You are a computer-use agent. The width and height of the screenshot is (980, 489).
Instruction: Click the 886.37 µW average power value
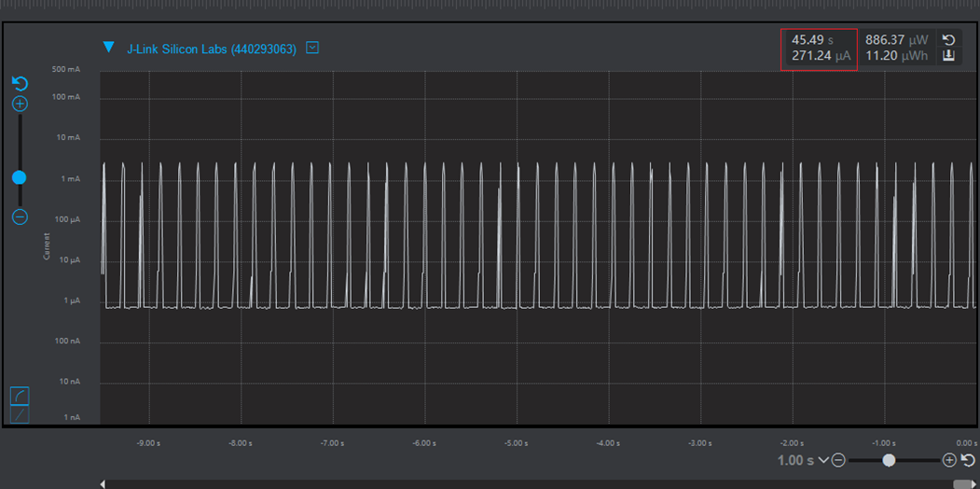pyautogui.click(x=897, y=40)
